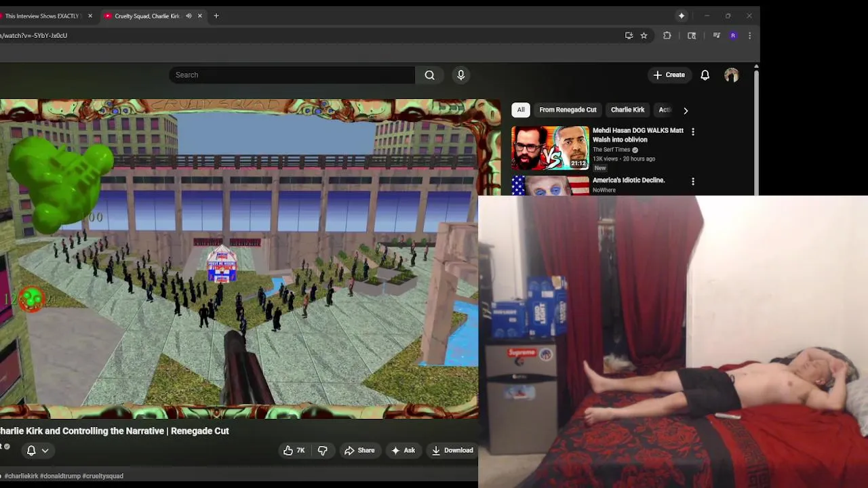Open a new browser tab

pos(216,16)
